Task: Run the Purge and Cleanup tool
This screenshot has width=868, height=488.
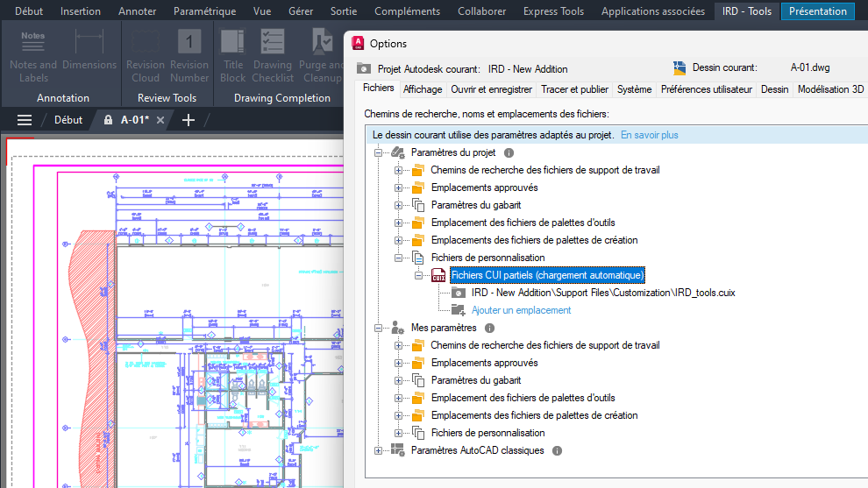Action: click(321, 55)
